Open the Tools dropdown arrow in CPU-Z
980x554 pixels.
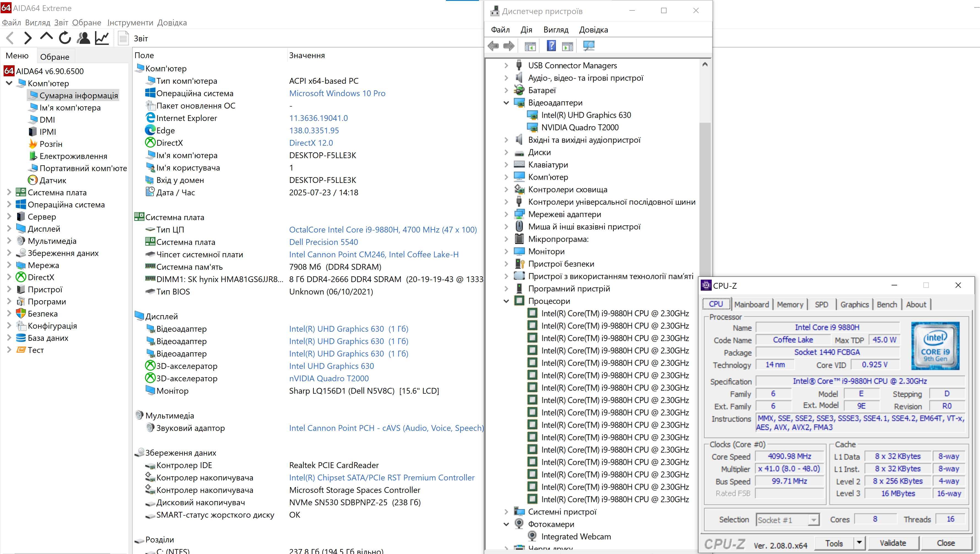pyautogui.click(x=859, y=543)
